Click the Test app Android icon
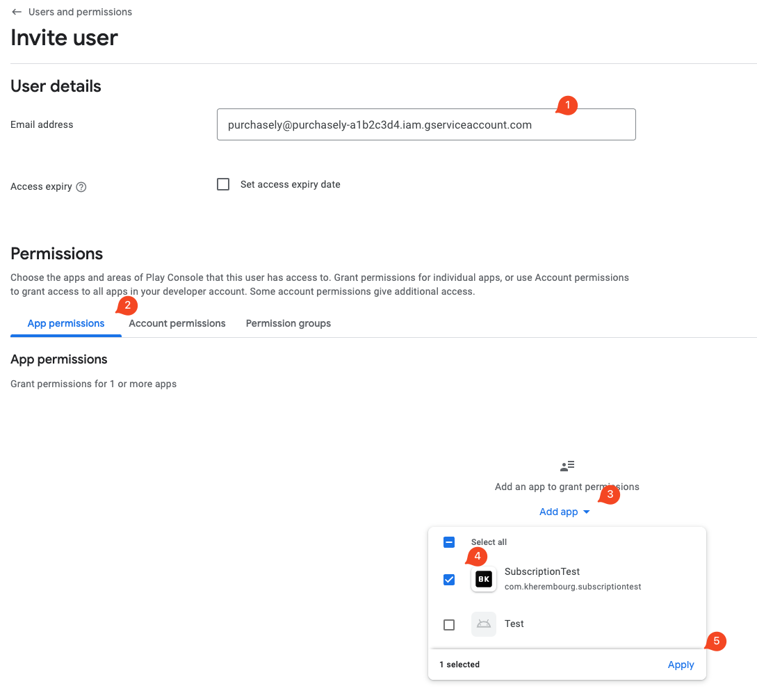This screenshot has width=757, height=700. pos(484,624)
